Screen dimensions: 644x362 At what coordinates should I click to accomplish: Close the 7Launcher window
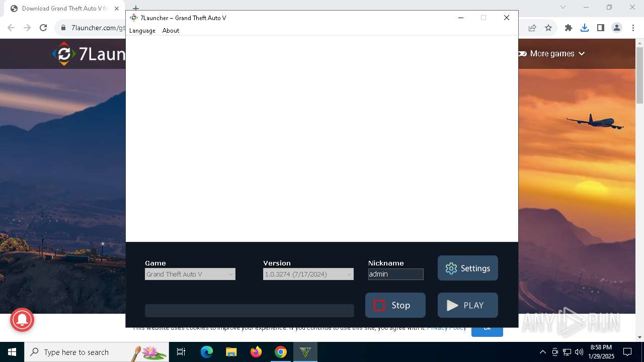click(x=507, y=18)
